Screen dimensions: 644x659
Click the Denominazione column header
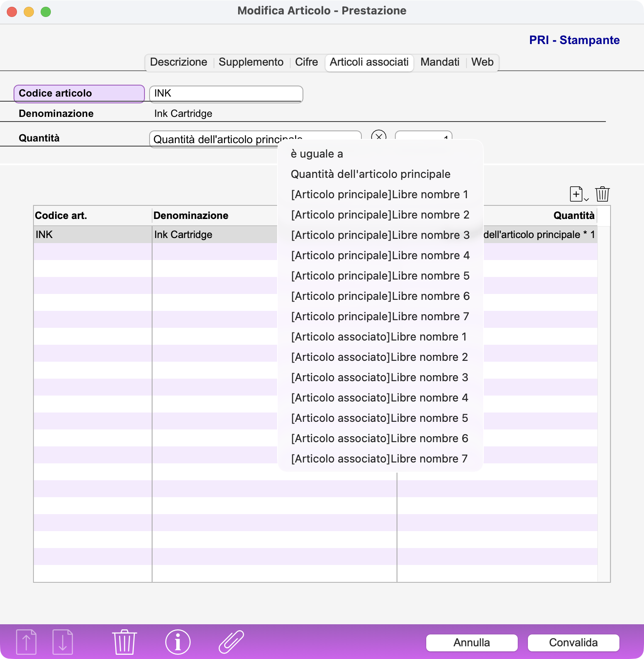point(215,216)
